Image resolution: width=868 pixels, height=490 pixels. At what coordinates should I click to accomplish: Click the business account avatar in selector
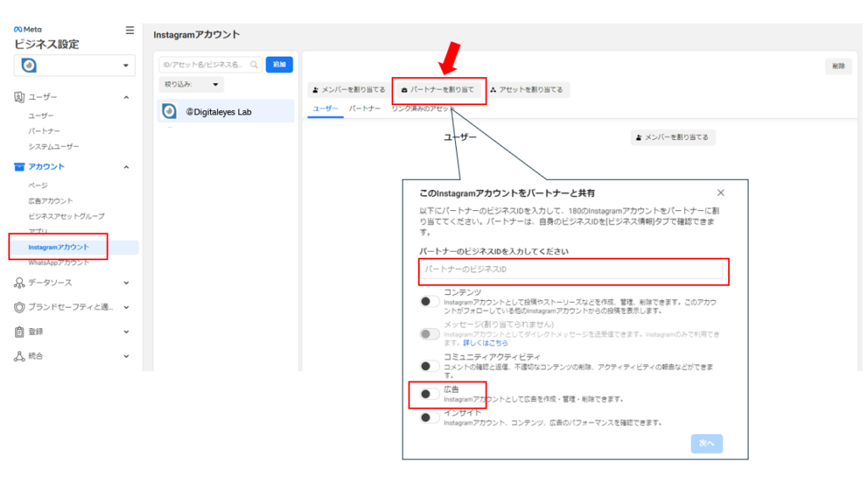click(x=29, y=65)
